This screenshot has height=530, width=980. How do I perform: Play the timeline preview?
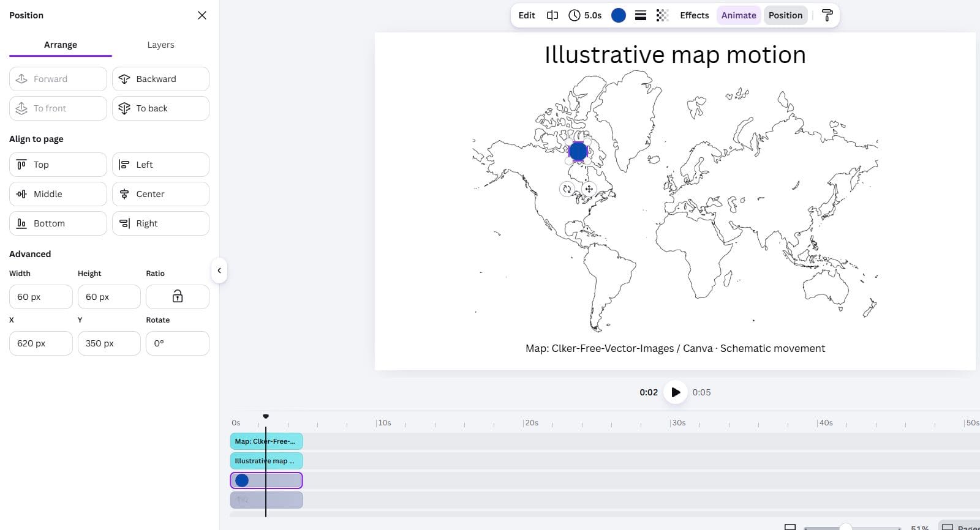(x=676, y=392)
